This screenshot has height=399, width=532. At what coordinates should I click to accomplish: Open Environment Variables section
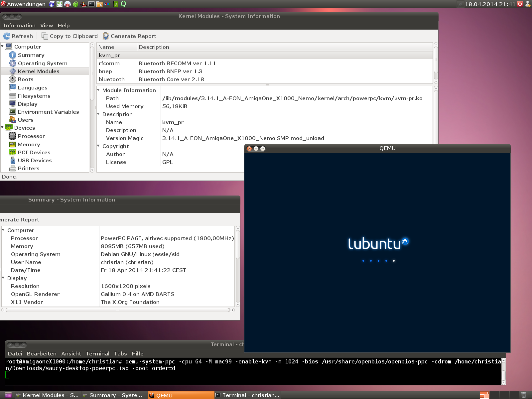click(x=48, y=112)
